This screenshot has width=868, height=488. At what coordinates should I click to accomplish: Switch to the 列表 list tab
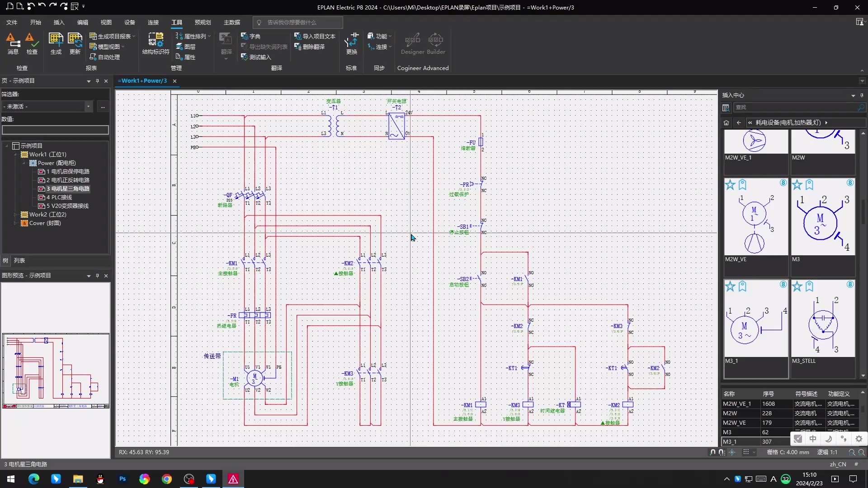pos(19,260)
